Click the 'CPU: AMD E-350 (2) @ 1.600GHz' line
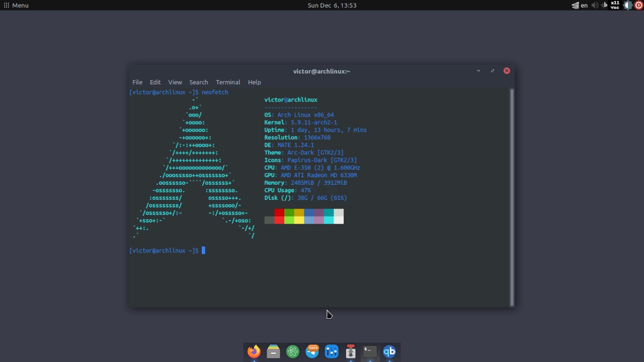The image size is (644, 362). [312, 168]
